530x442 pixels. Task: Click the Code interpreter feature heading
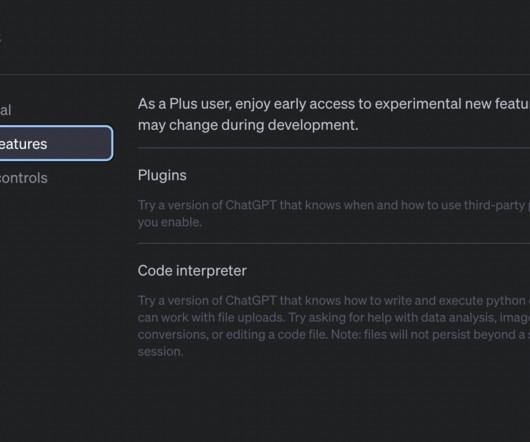(192, 271)
